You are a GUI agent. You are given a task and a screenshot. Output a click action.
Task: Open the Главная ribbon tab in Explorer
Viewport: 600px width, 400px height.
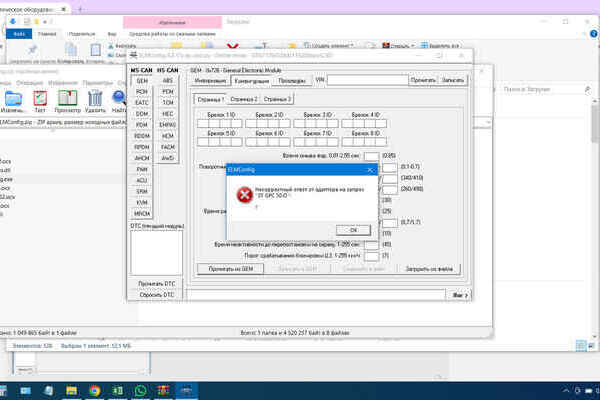[47, 34]
